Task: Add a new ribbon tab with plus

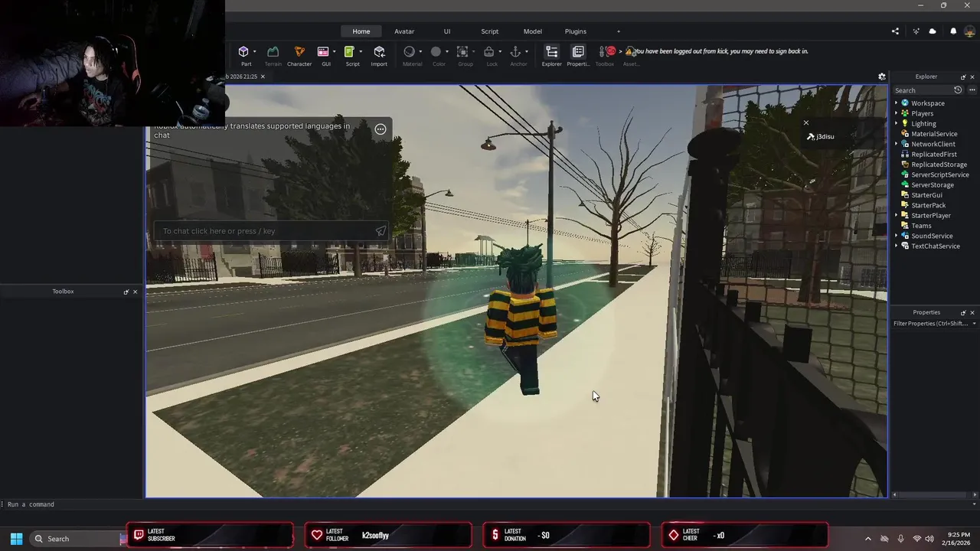Action: click(x=619, y=31)
